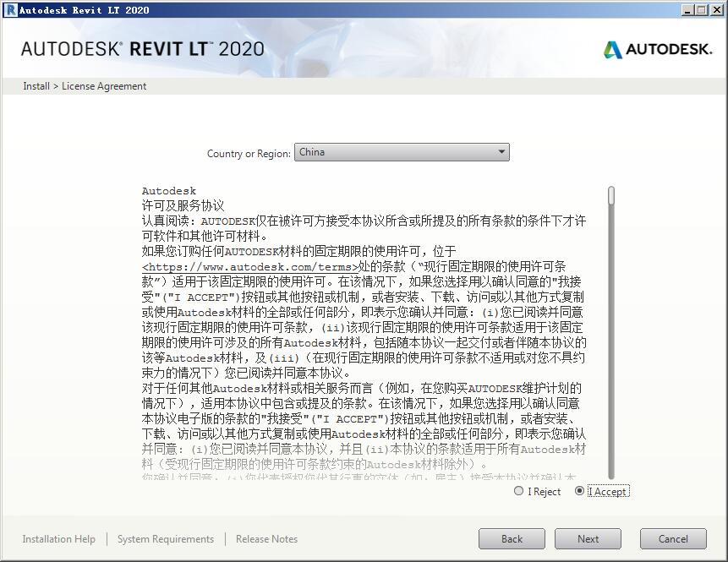
Task: Close the Revit LT installer window
Action: [717, 10]
